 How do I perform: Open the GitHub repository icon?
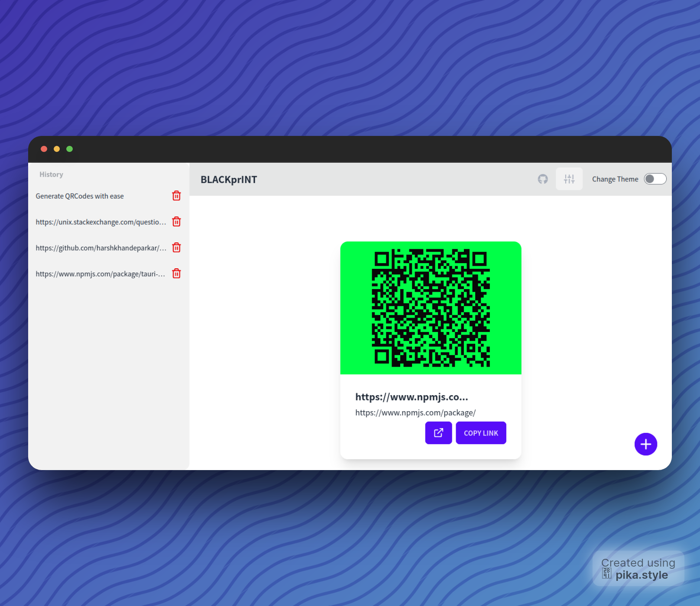[543, 179]
